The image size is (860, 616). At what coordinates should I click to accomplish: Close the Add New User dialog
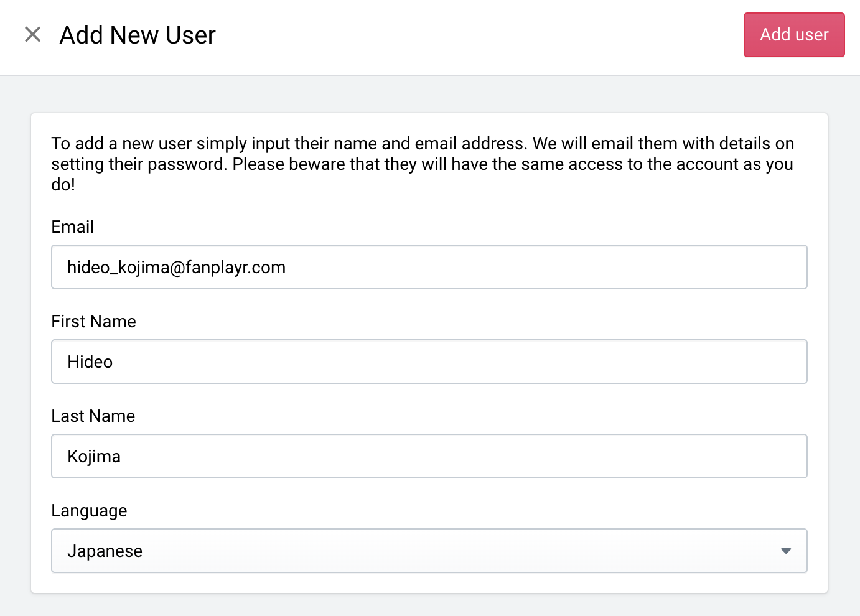(x=32, y=35)
